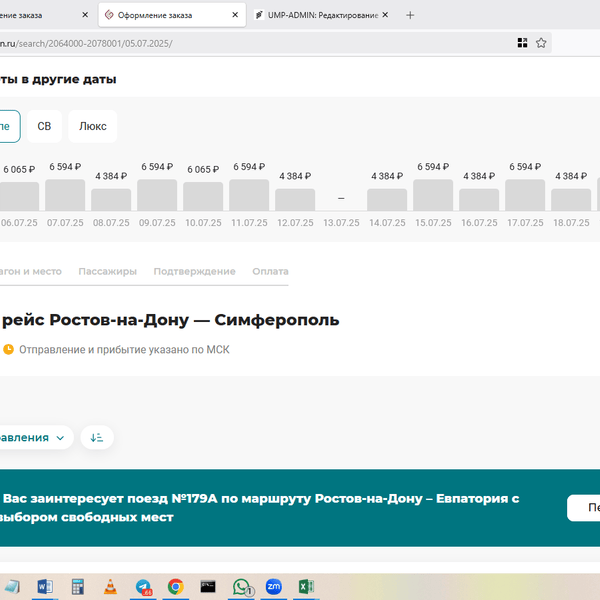Open a new browser tab
Image resolution: width=600 pixels, height=600 pixels.
click(x=410, y=15)
